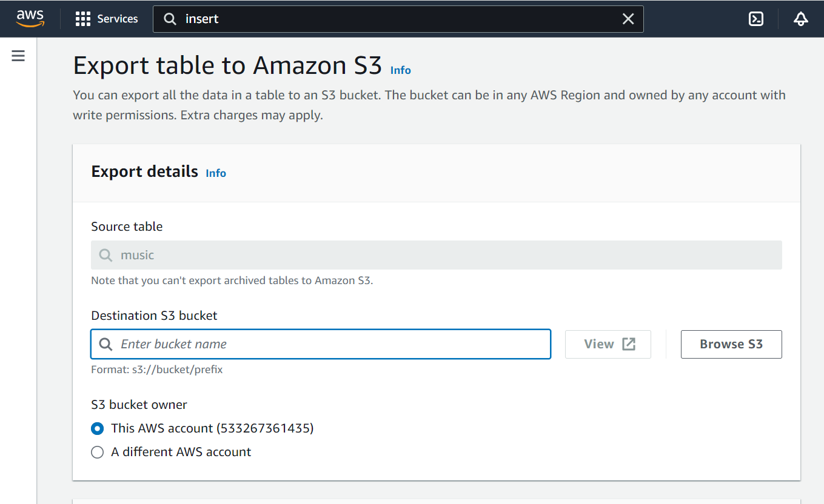Open the notifications bell
The image size is (824, 504).
(801, 19)
